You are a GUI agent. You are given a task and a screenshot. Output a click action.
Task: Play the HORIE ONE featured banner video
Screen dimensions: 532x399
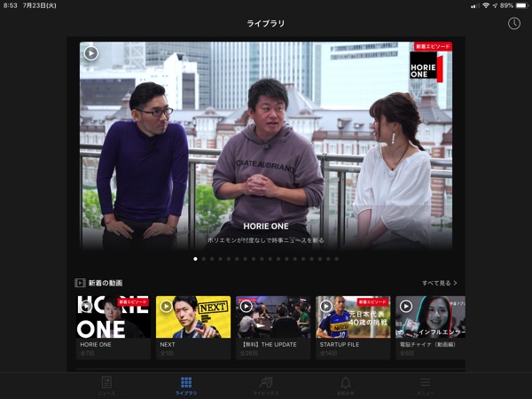[x=90, y=53]
